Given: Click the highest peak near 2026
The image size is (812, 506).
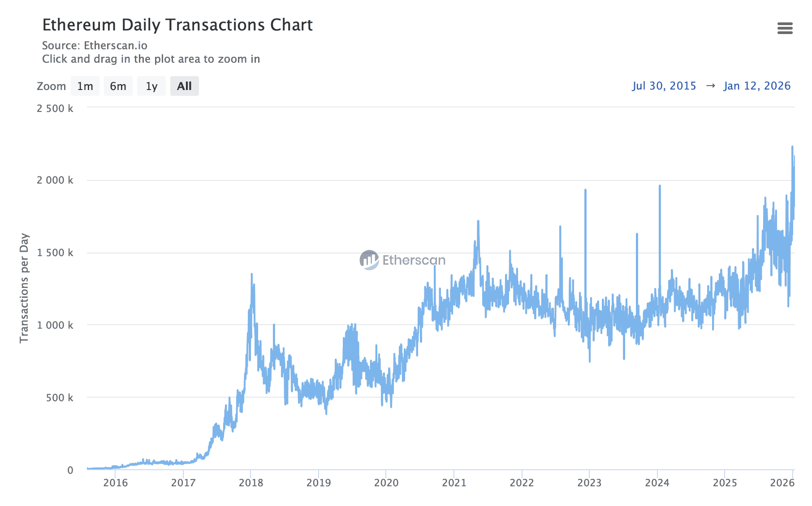Looking at the screenshot, I should [792, 147].
